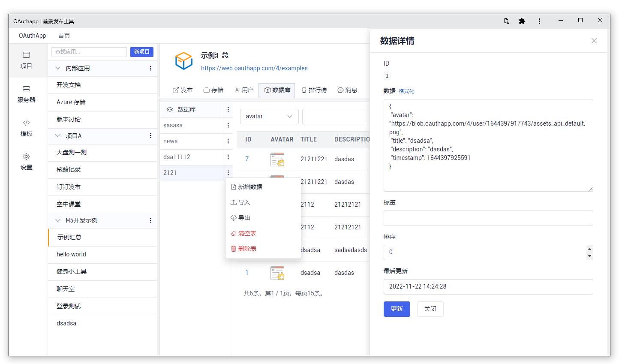Click the extensions puzzle icon in title bar
The width and height of the screenshot is (622, 364).
pyautogui.click(x=522, y=21)
